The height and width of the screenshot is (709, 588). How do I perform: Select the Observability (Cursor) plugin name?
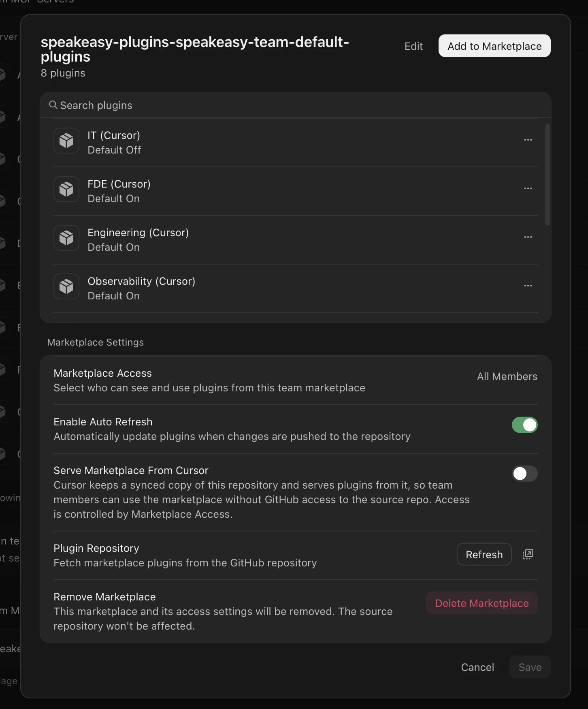pyautogui.click(x=141, y=281)
